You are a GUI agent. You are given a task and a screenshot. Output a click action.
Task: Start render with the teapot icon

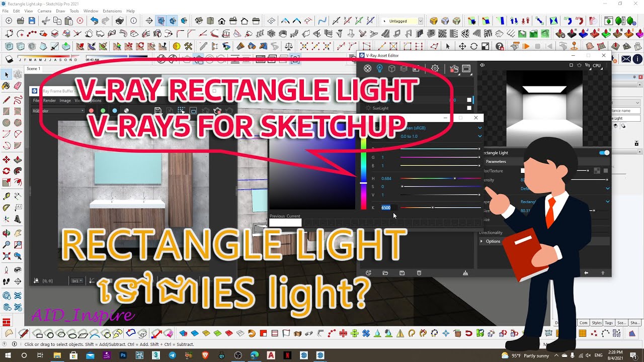pyautogui.click(x=454, y=68)
